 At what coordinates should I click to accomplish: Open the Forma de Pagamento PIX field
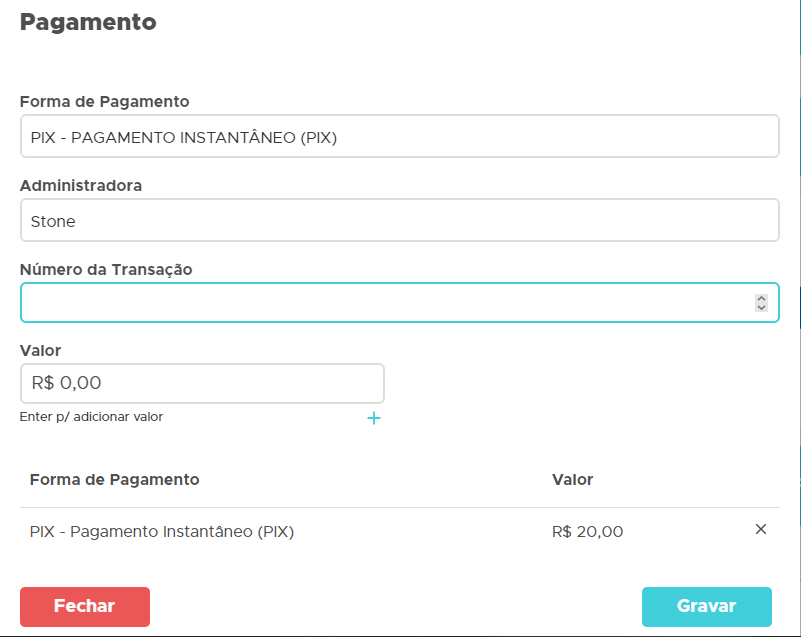pyautogui.click(x=399, y=137)
